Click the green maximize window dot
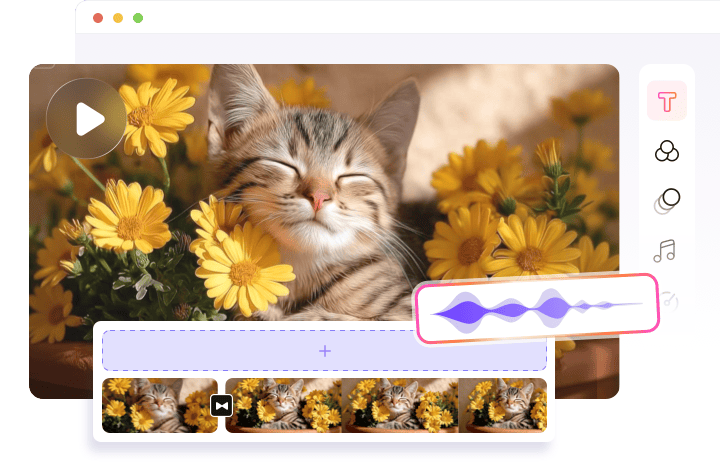This screenshot has height=462, width=720. (x=138, y=18)
